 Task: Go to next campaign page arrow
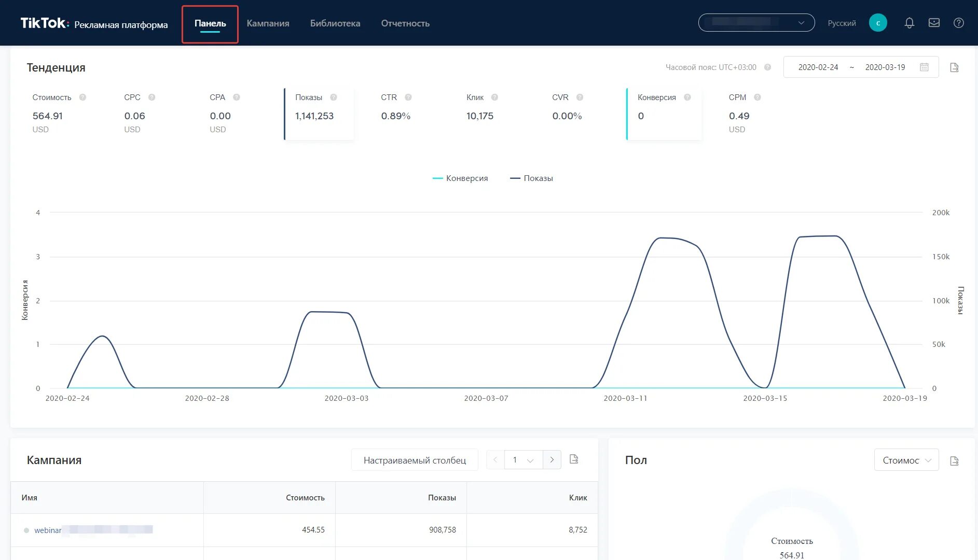[552, 460]
